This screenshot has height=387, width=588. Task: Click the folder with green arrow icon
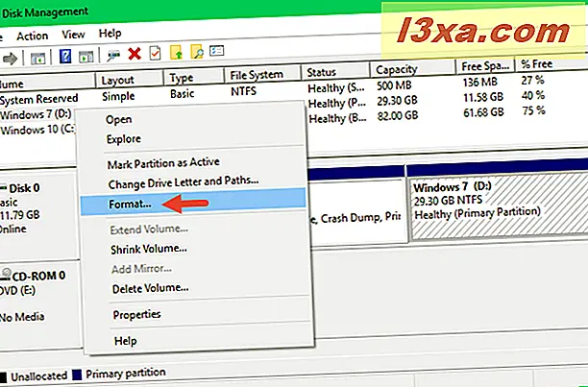(x=176, y=52)
